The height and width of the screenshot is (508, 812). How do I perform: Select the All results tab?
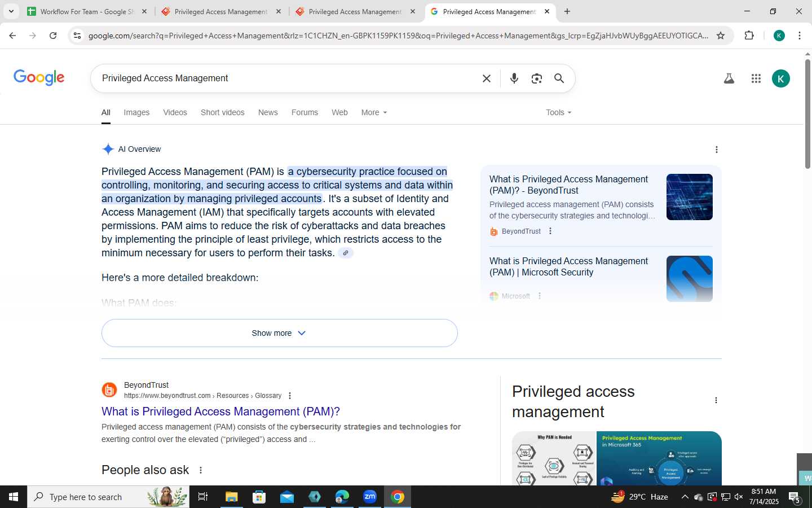(106, 112)
